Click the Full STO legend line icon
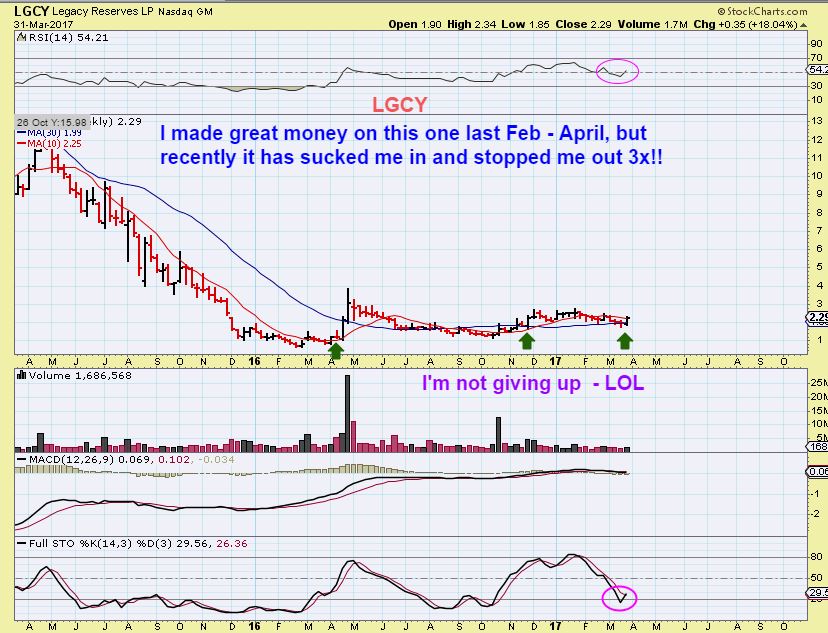The image size is (828, 633). 22,543
